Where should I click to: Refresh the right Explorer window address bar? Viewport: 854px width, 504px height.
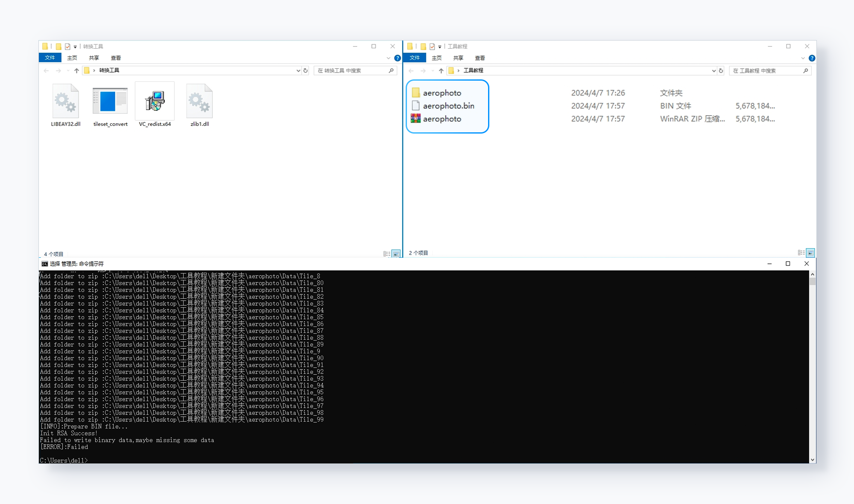pyautogui.click(x=721, y=70)
